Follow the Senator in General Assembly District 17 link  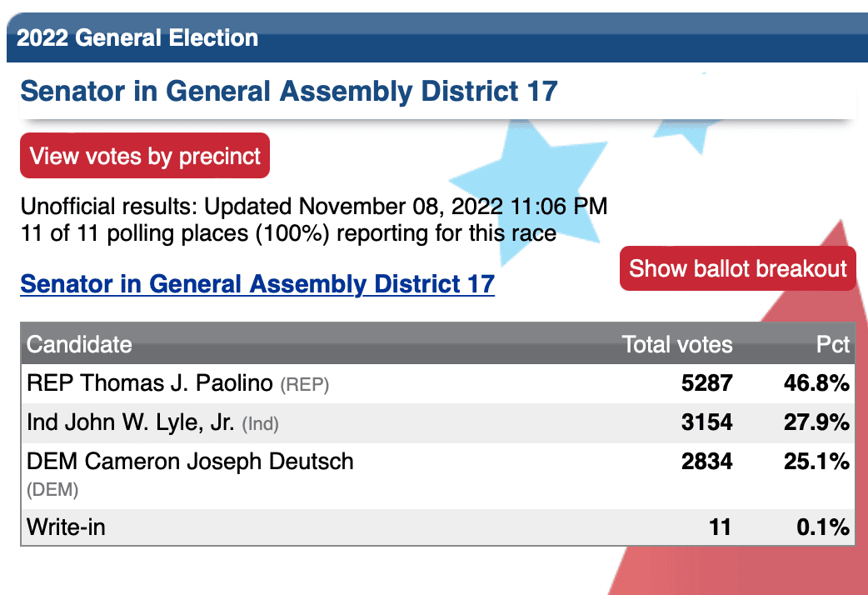click(x=257, y=284)
